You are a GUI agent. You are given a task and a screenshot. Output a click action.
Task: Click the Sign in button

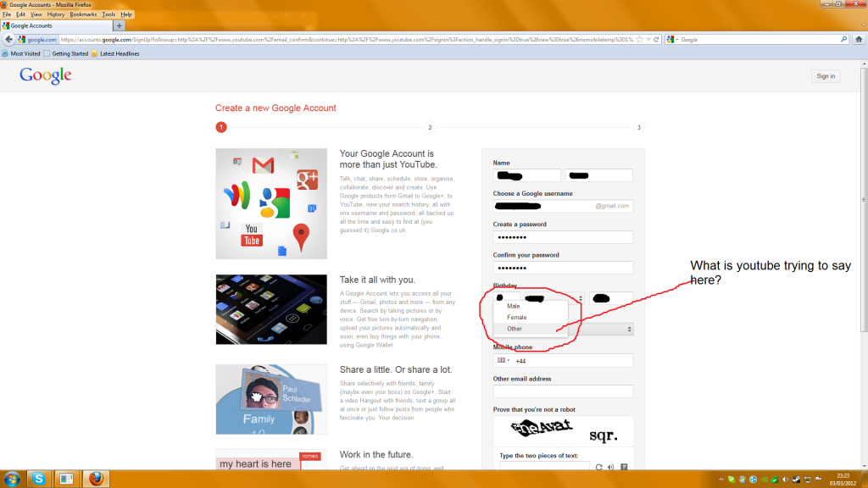pyautogui.click(x=825, y=76)
